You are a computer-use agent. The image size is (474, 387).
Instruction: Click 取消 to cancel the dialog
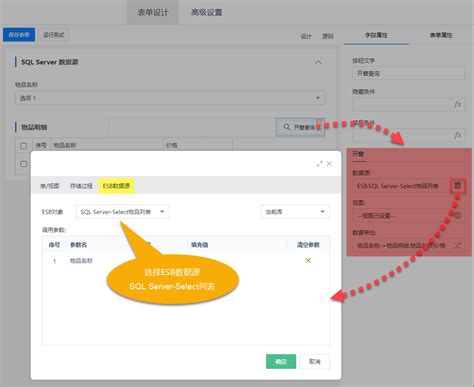315,361
